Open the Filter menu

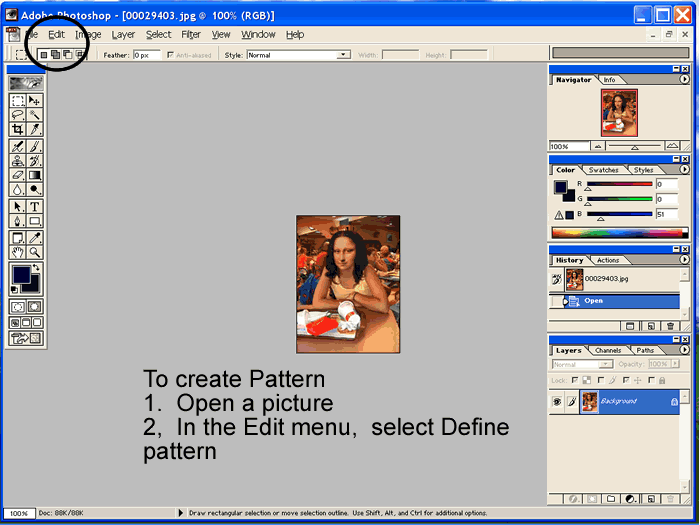click(191, 34)
